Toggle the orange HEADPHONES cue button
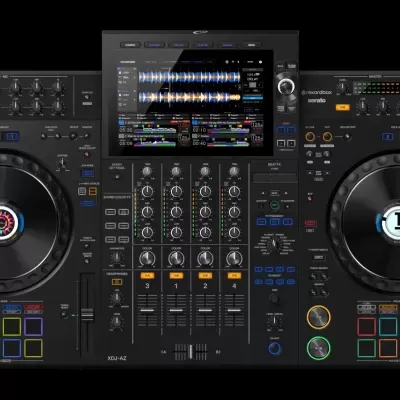The width and height of the screenshot is (400, 400). tap(117, 282)
